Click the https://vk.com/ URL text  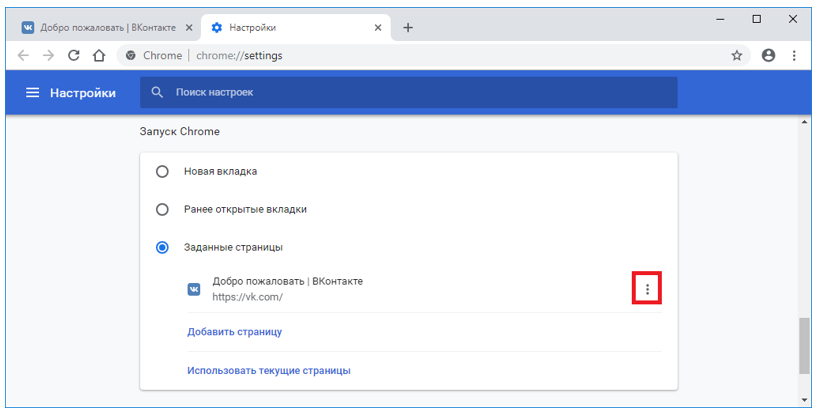tap(247, 297)
